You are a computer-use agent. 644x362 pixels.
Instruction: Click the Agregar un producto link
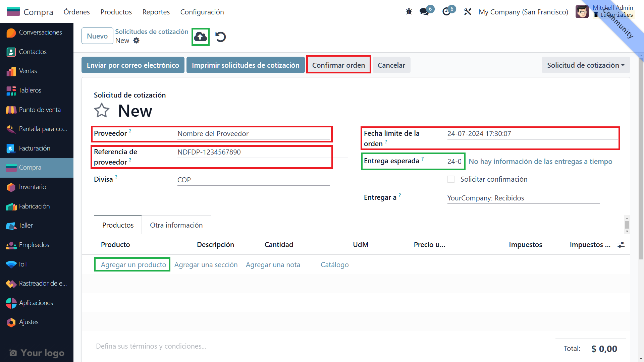click(x=133, y=265)
